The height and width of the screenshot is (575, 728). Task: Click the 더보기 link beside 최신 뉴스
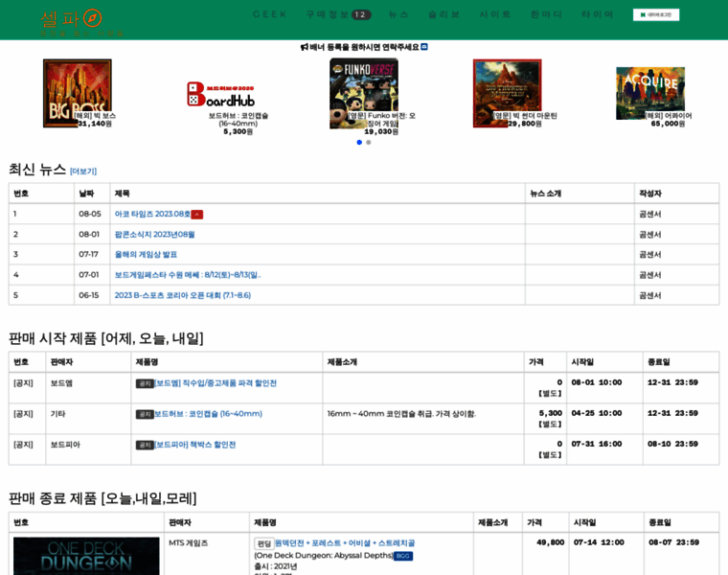coord(83,172)
